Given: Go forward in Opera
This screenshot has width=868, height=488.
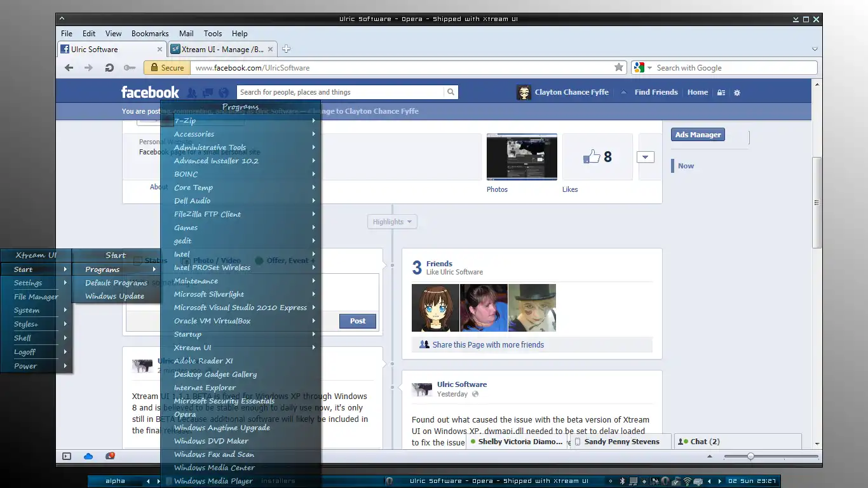Looking at the screenshot, I should click(x=88, y=68).
